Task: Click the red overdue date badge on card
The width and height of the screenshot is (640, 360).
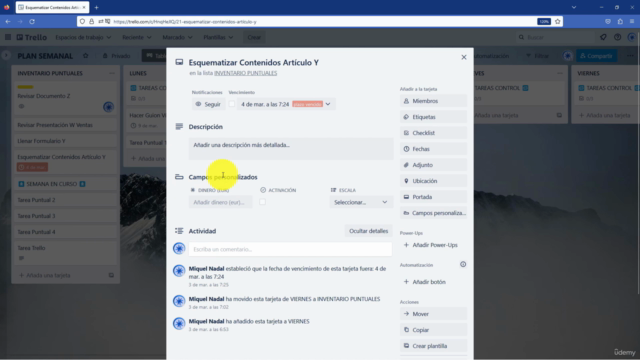Action: [32, 167]
